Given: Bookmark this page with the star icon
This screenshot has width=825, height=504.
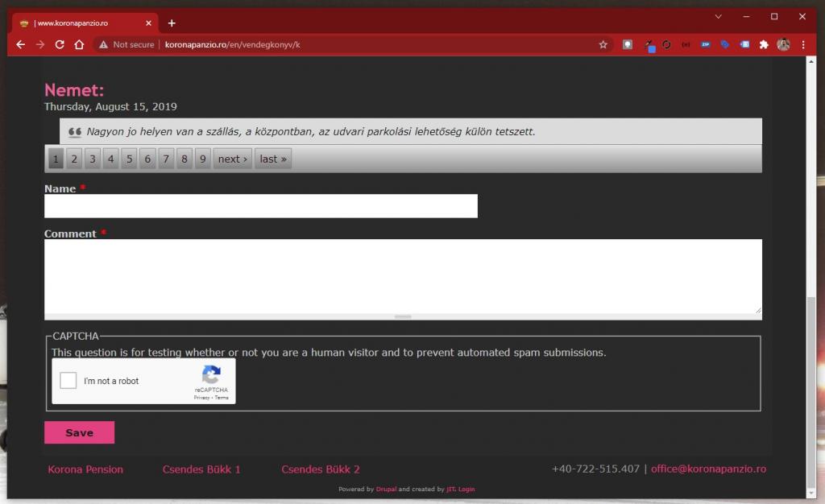Looking at the screenshot, I should tap(603, 45).
